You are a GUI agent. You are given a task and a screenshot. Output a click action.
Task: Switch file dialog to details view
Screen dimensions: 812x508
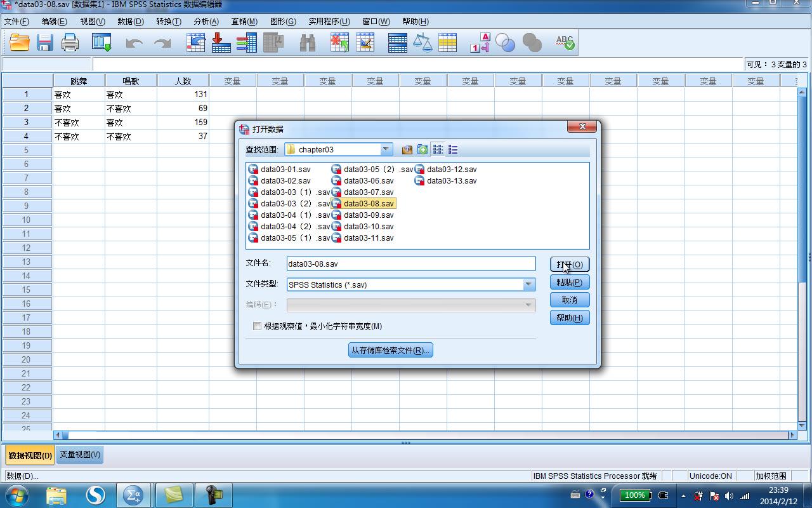click(x=453, y=150)
